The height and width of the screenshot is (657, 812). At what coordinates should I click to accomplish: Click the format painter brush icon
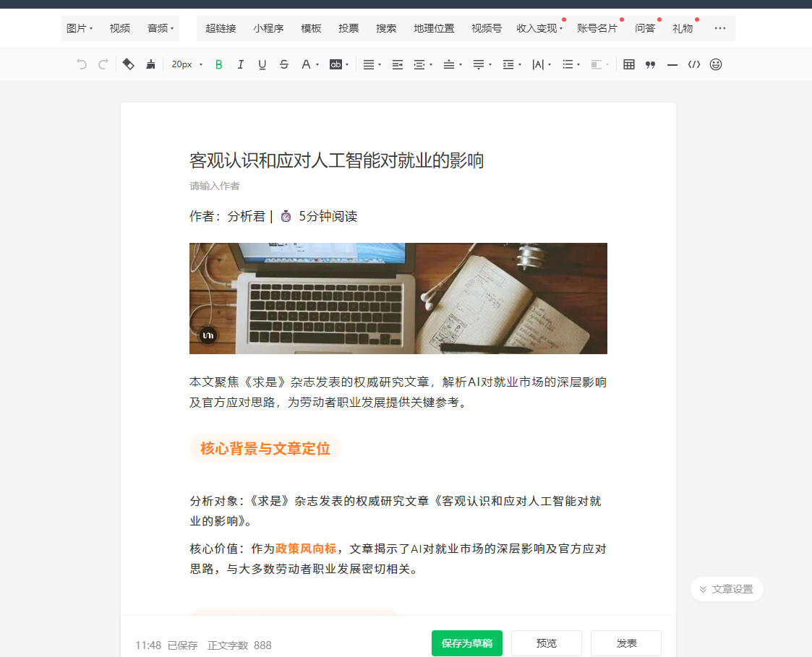click(x=150, y=64)
